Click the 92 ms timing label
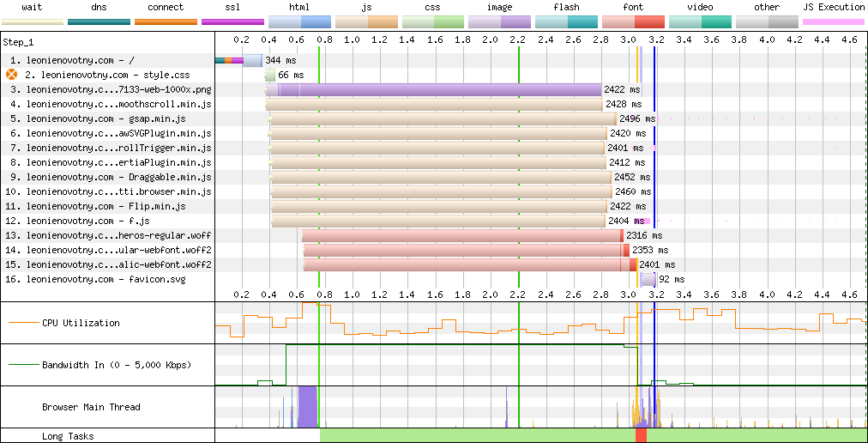The height and width of the screenshot is (443, 868). (672, 279)
